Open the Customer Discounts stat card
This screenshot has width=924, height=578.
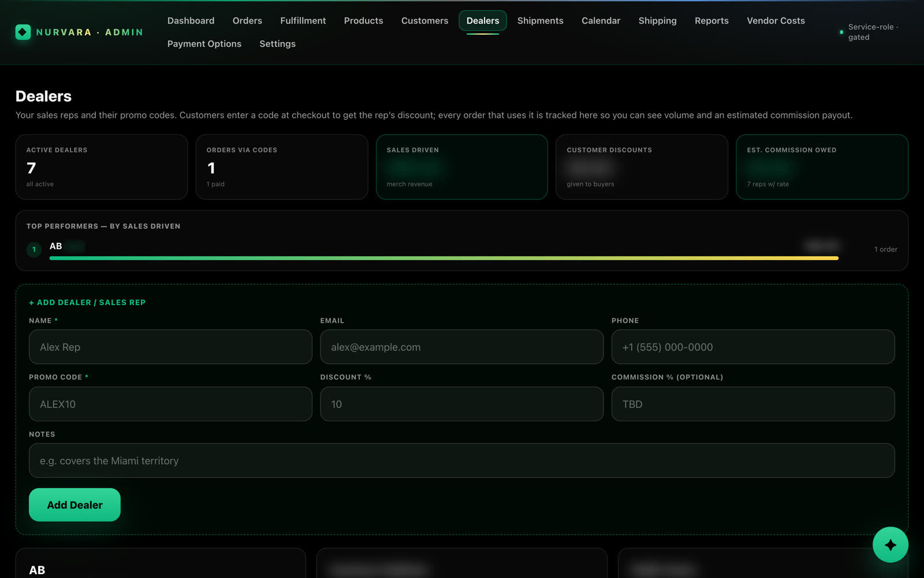point(642,167)
